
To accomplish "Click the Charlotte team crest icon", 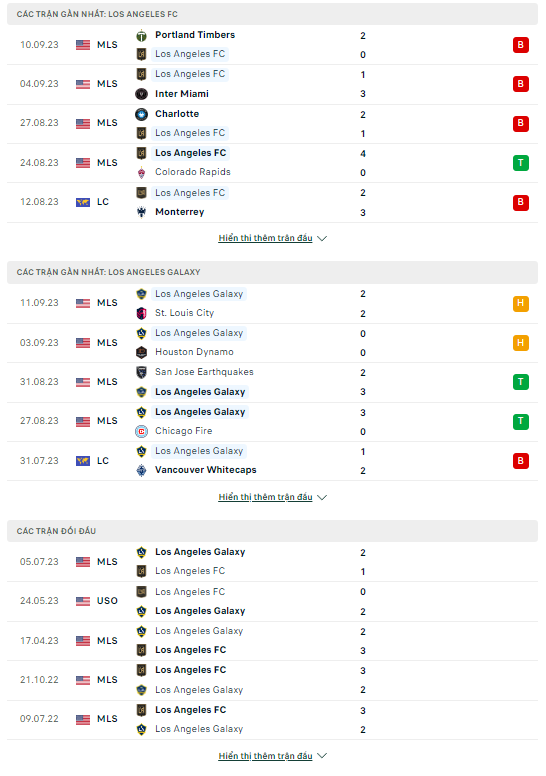I will pyautogui.click(x=142, y=114).
